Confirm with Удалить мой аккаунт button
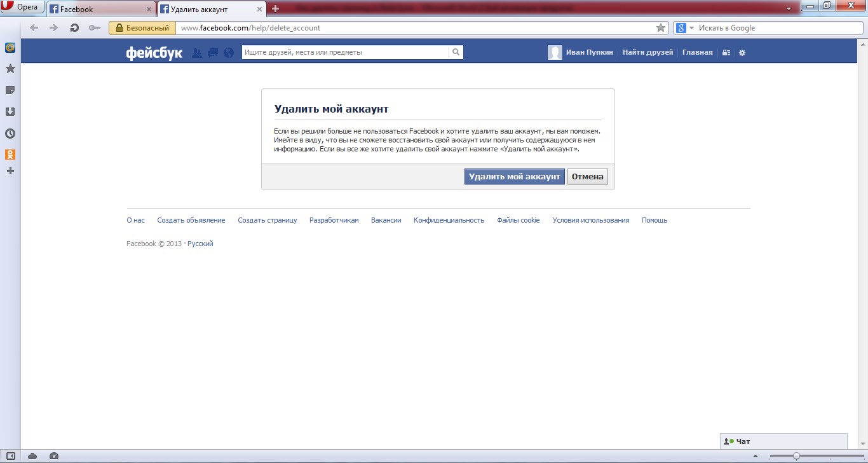 (514, 176)
